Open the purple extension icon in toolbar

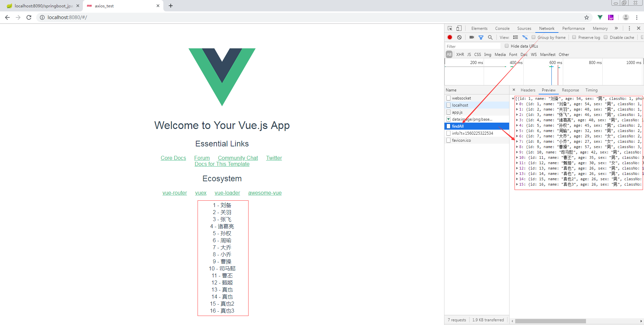tap(611, 17)
